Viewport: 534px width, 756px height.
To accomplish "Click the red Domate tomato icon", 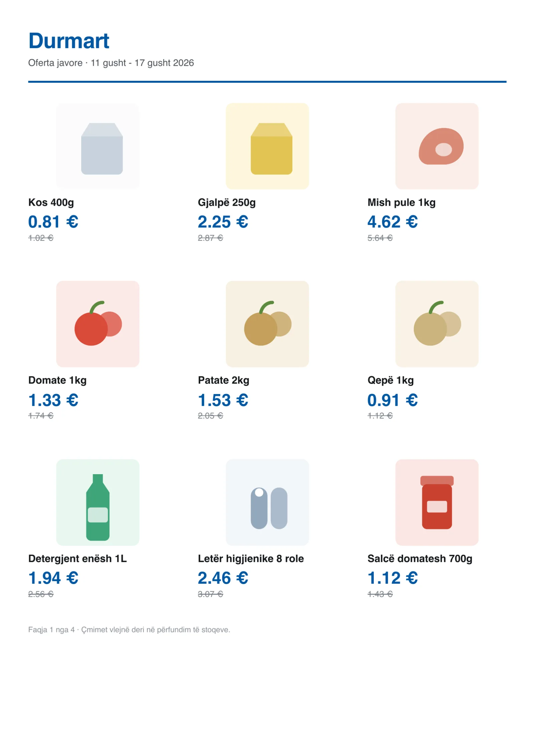I will pos(97,324).
